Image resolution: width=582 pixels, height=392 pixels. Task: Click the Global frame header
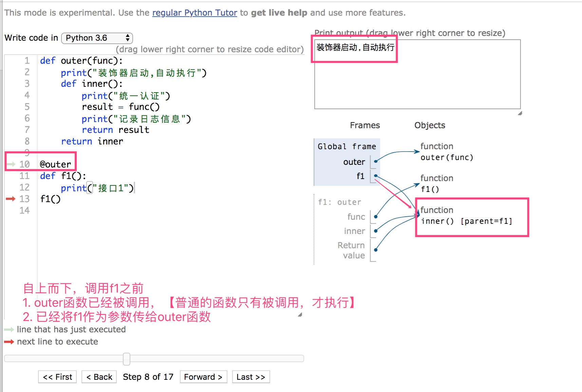coord(346,146)
